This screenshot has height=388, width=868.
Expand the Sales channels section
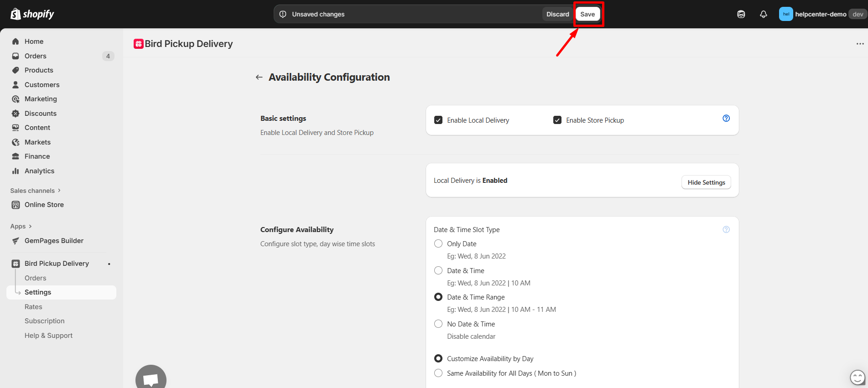[35, 191]
